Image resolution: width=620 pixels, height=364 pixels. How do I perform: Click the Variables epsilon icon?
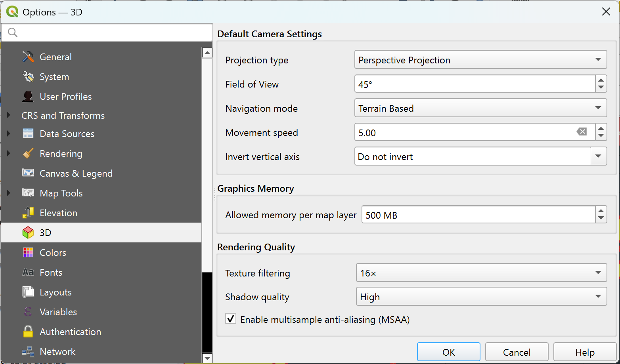28,312
